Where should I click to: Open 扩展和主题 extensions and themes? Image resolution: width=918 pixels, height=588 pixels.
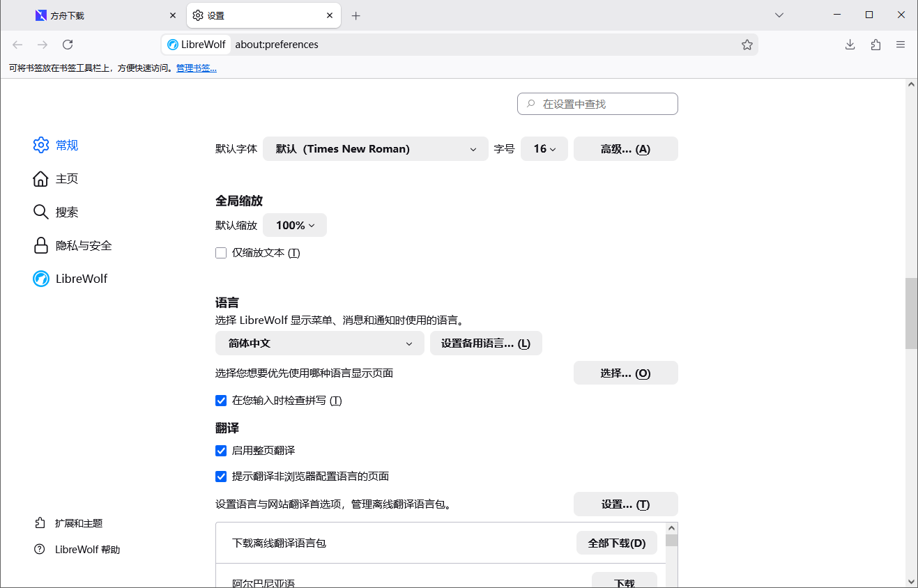(x=79, y=523)
